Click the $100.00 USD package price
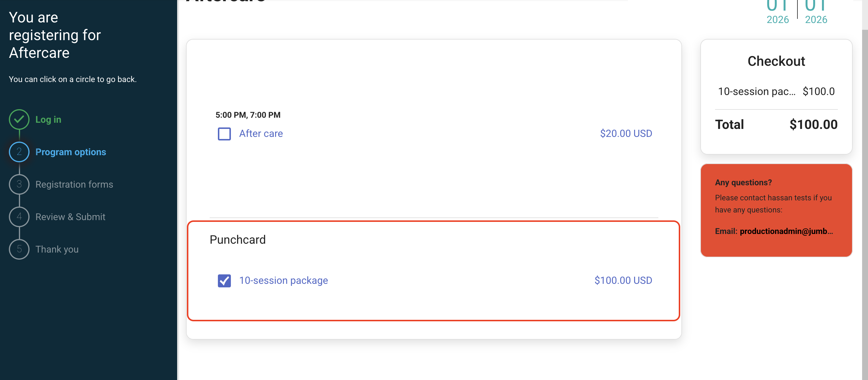Screen dimensions: 868x380 [x=623, y=280]
